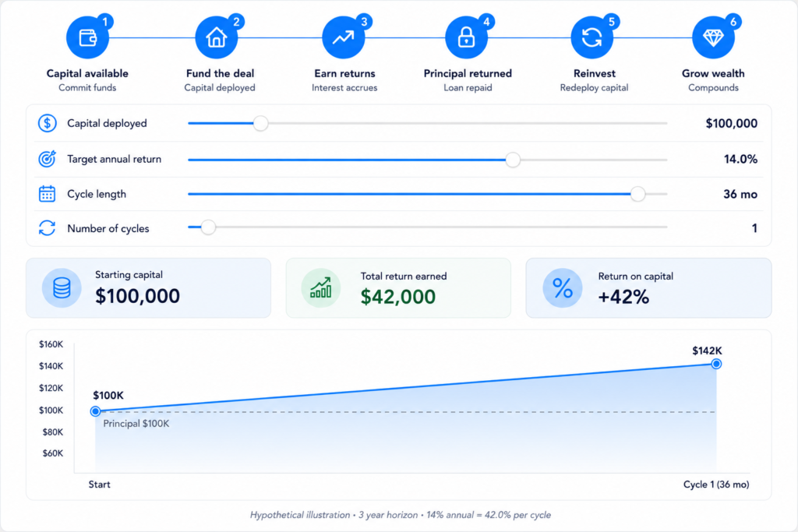Click the dollar sign Capital deployed icon
The width and height of the screenshot is (798, 532).
tap(48, 123)
